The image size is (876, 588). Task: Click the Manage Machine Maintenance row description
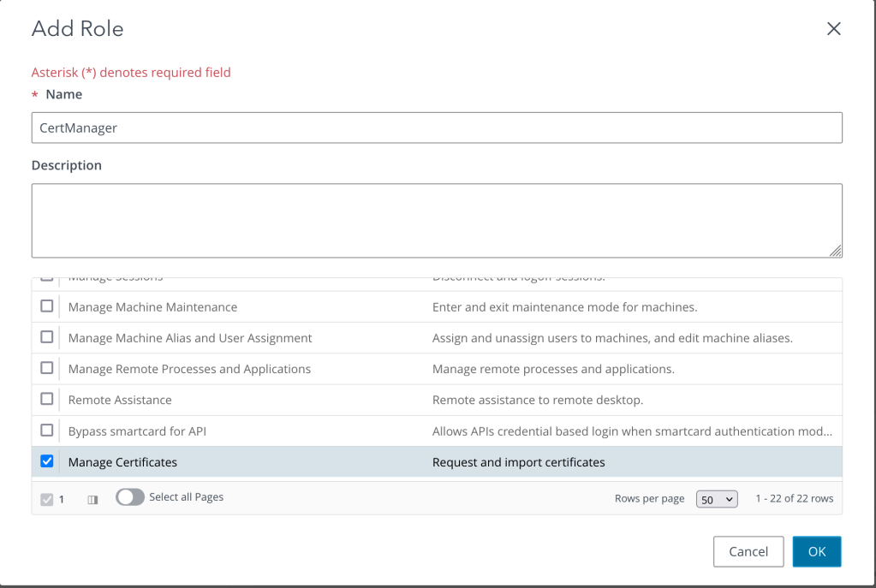(564, 306)
